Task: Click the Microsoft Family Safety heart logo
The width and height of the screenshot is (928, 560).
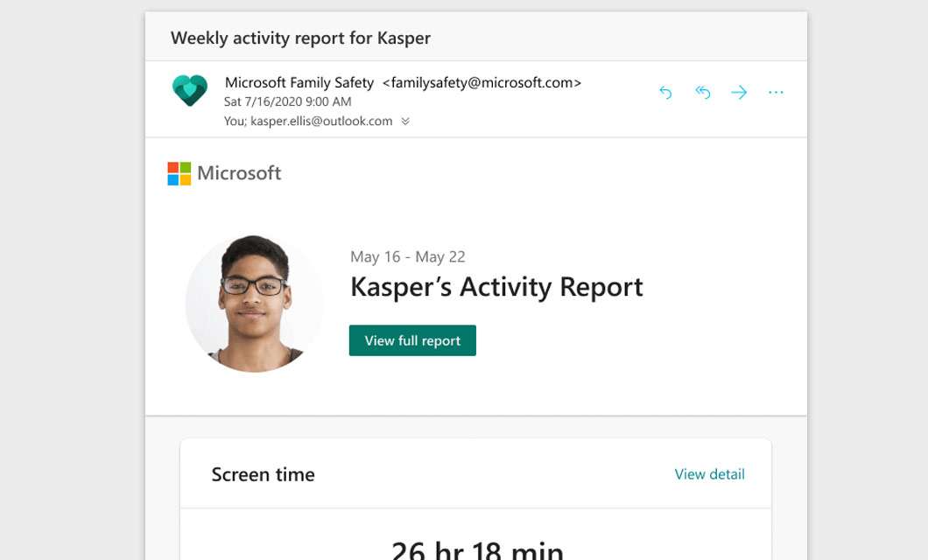Action: click(189, 89)
